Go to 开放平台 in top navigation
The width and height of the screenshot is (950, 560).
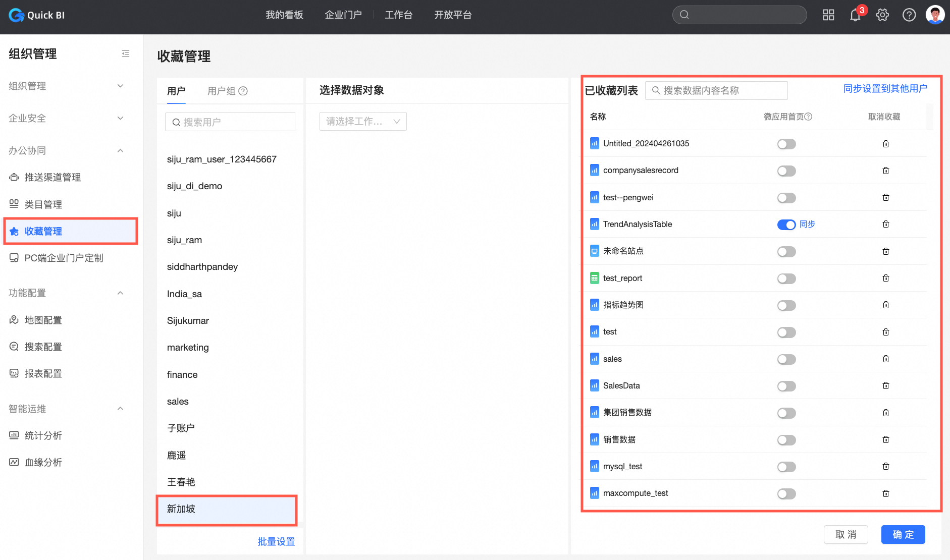[x=453, y=15]
